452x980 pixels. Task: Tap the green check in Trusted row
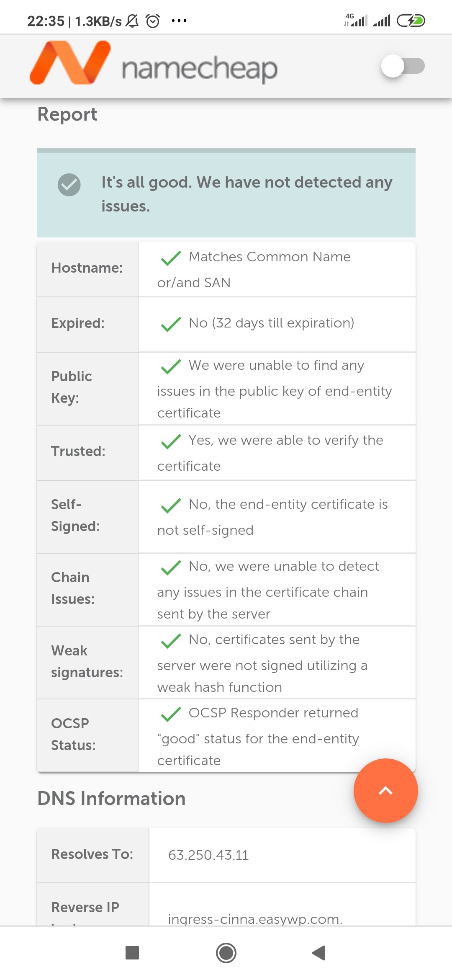point(171,441)
